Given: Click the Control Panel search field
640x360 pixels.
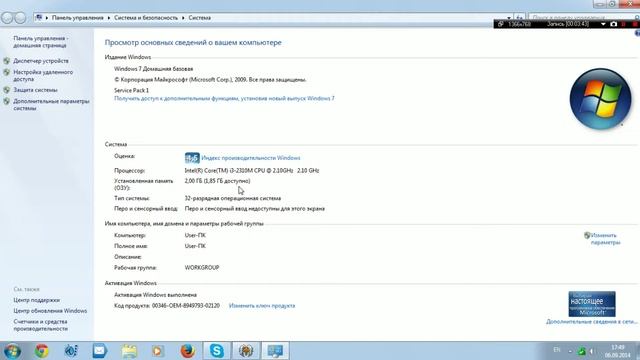Looking at the screenshot, I should (582, 18).
